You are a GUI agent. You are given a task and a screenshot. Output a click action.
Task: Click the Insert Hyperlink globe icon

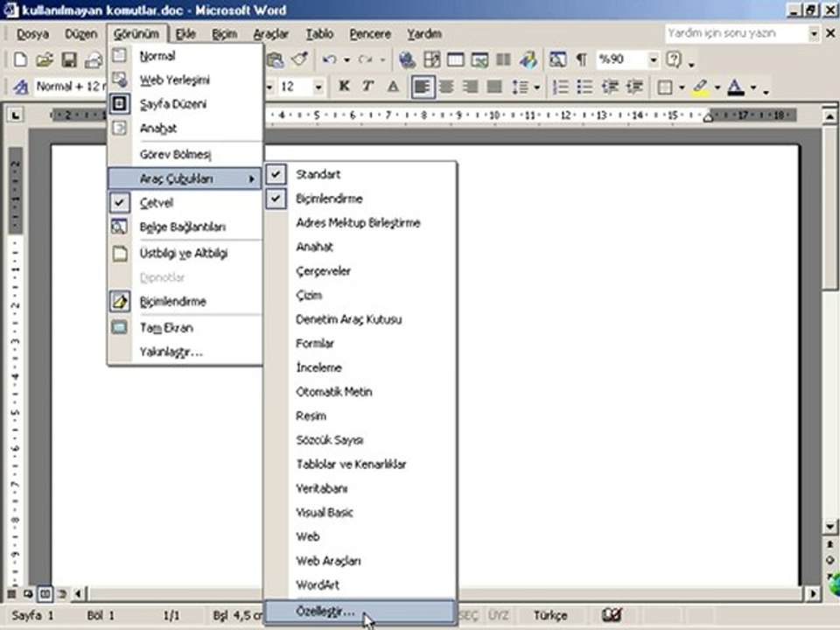407,59
